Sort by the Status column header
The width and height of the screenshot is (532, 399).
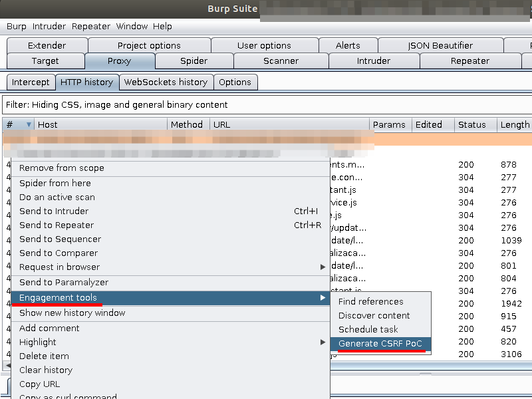pyautogui.click(x=472, y=125)
